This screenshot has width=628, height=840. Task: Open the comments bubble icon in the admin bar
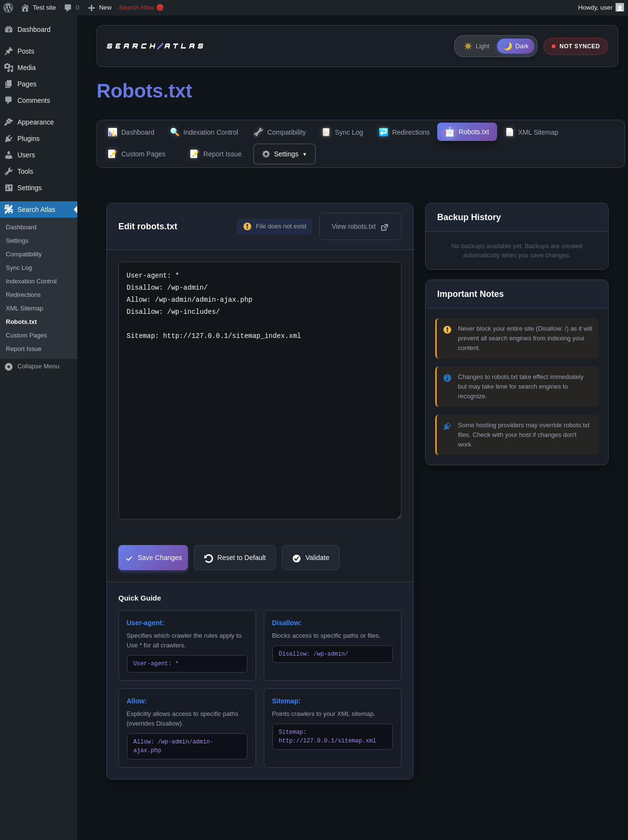[68, 8]
